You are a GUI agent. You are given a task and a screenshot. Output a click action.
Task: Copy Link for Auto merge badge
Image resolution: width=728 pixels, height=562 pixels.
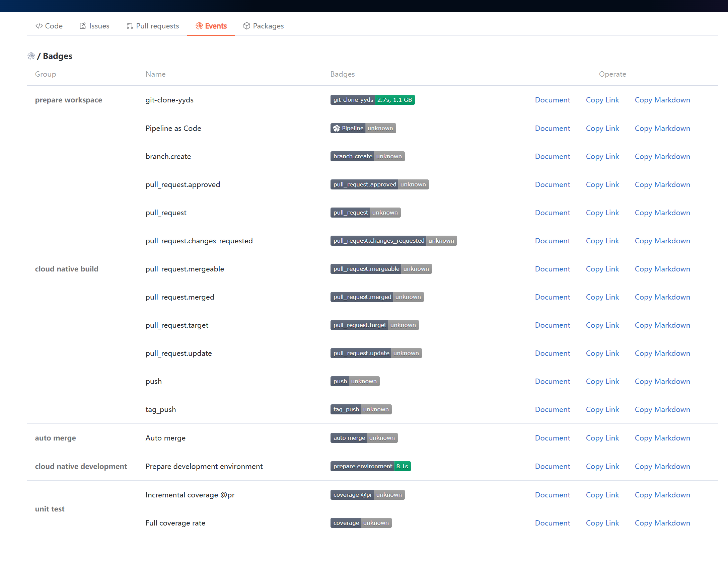click(x=602, y=438)
